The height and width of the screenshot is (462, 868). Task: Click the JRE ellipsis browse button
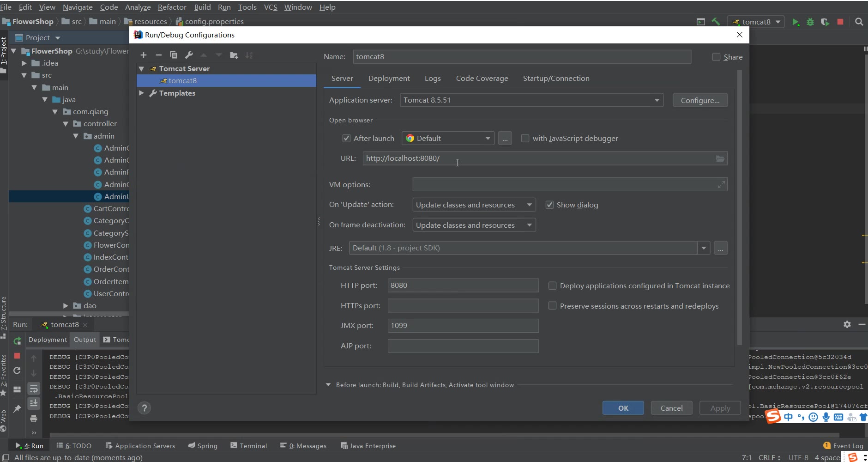click(x=720, y=248)
